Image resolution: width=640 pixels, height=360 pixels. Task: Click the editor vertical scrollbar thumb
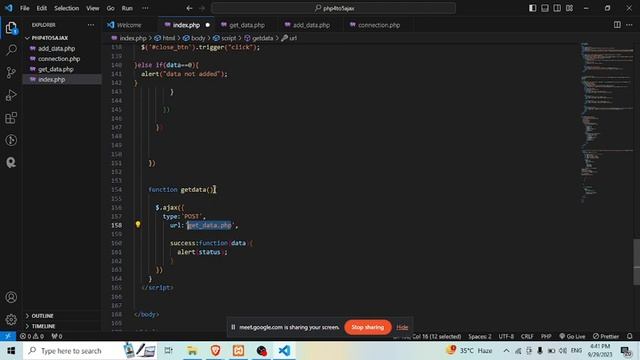pyautogui.click(x=636, y=261)
